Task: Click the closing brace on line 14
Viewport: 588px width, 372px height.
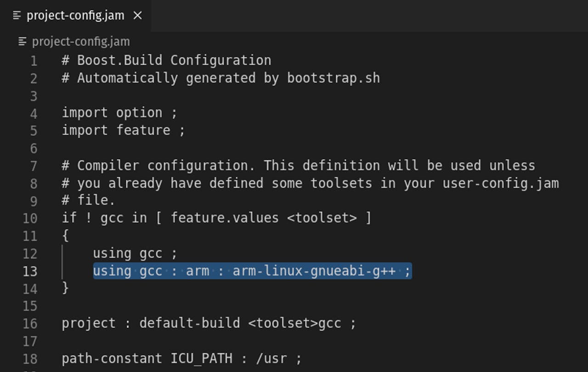Action: (x=66, y=288)
